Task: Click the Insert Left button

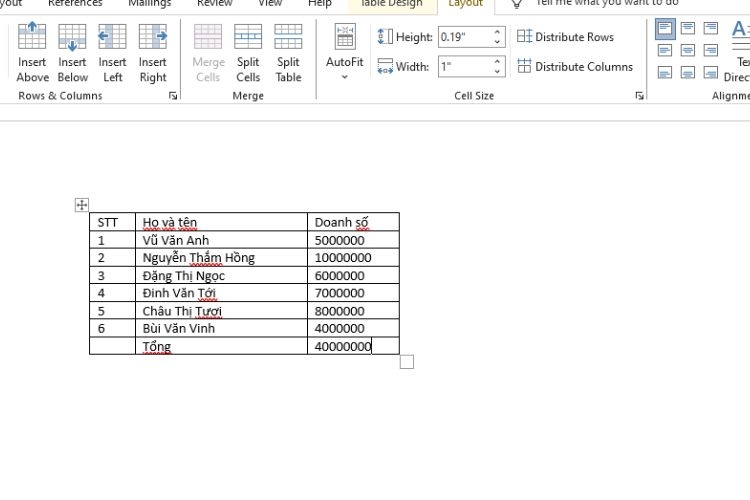Action: coord(112,53)
